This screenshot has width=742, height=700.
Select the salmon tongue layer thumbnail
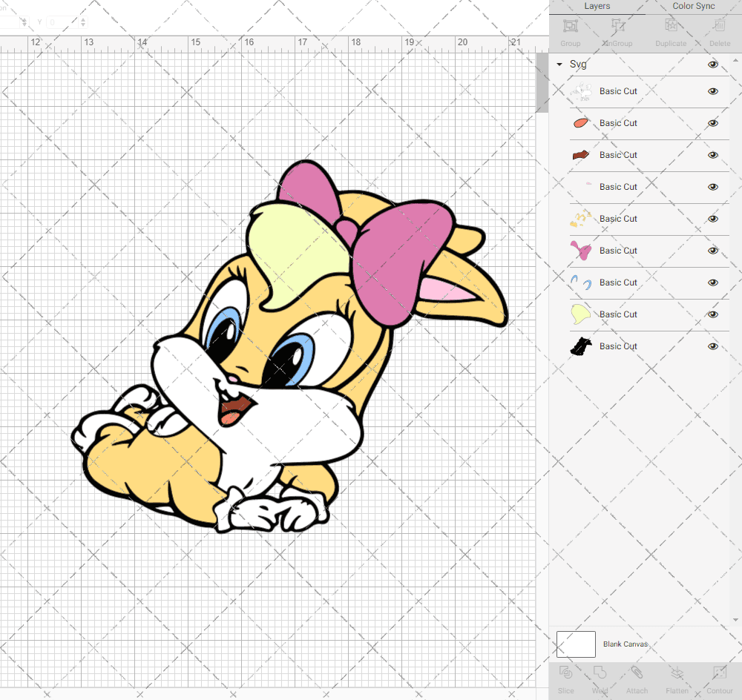(581, 123)
